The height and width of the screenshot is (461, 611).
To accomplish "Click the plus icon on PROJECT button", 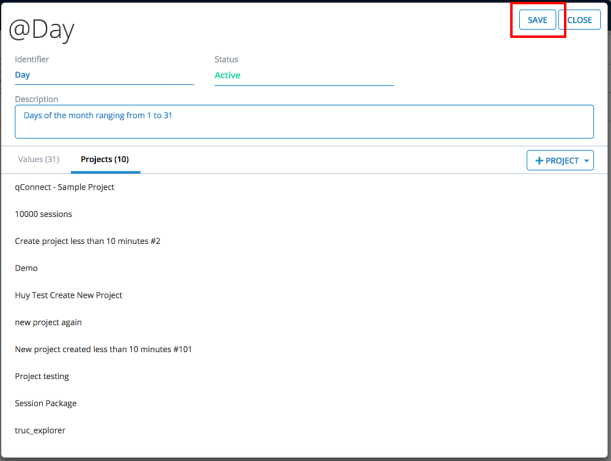I will [540, 160].
